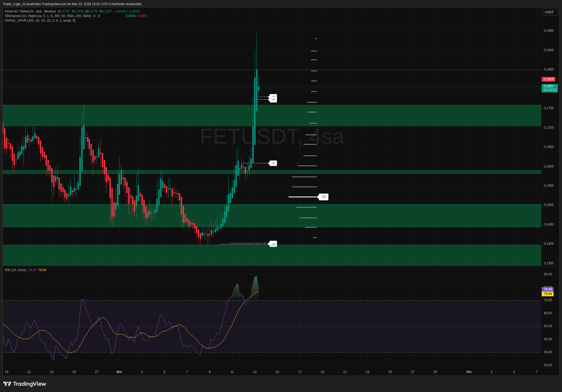This screenshot has height=392, width=562.
Task: Click date 15 on the time axis
Action: click(x=277, y=372)
